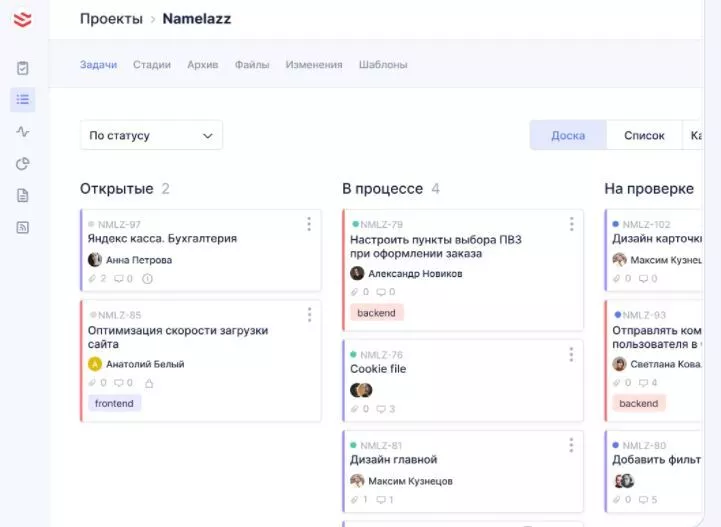Click attachment icon on NMLZ-97 card
Screen dimensions: 721x527
click(92, 278)
